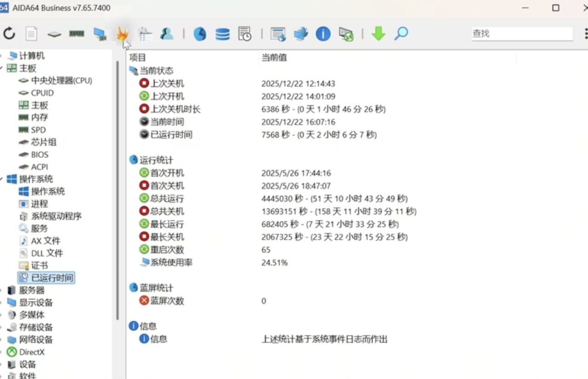Click the blue info circle toolbar icon
Screen dimensions: 588x379
[323, 33]
